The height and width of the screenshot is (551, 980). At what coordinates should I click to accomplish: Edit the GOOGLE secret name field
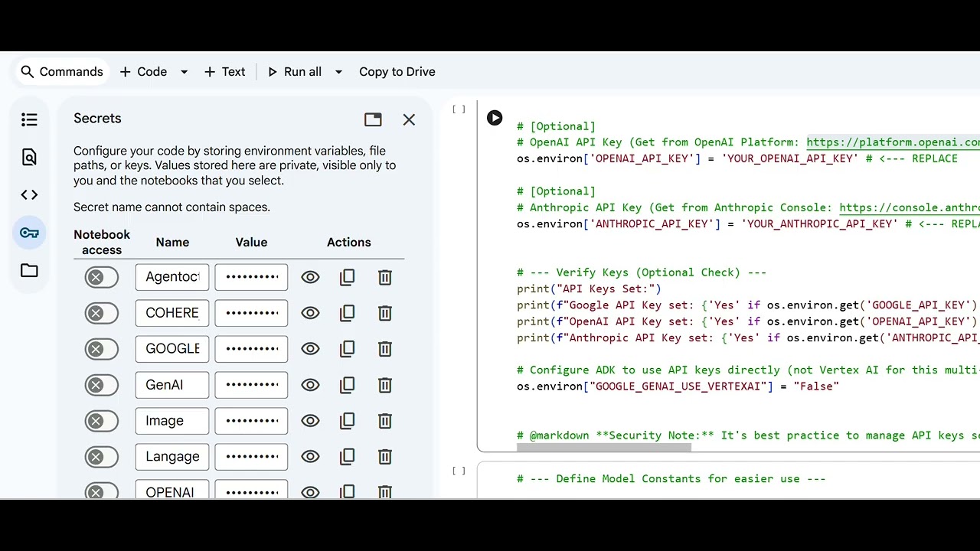tap(172, 349)
